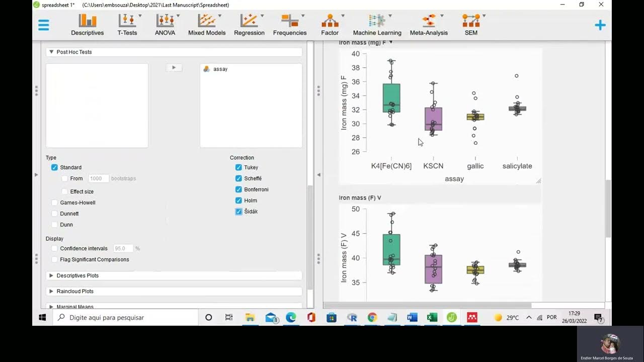Uncheck the Bonferroni correction

coord(238,190)
